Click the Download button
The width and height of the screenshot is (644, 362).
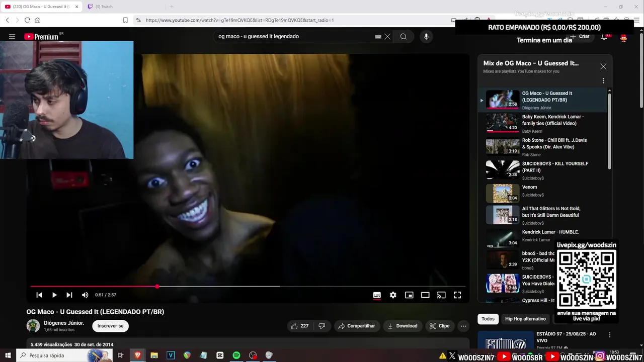pos(402,326)
